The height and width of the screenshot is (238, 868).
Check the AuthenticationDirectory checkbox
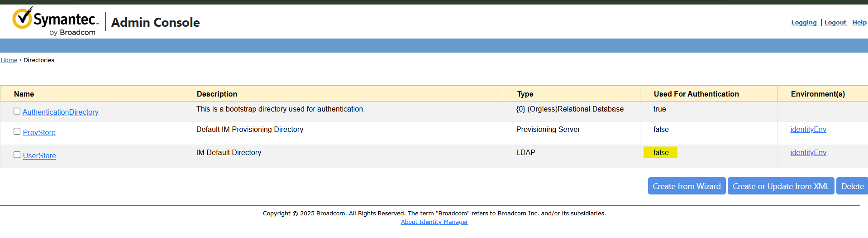[17, 111]
